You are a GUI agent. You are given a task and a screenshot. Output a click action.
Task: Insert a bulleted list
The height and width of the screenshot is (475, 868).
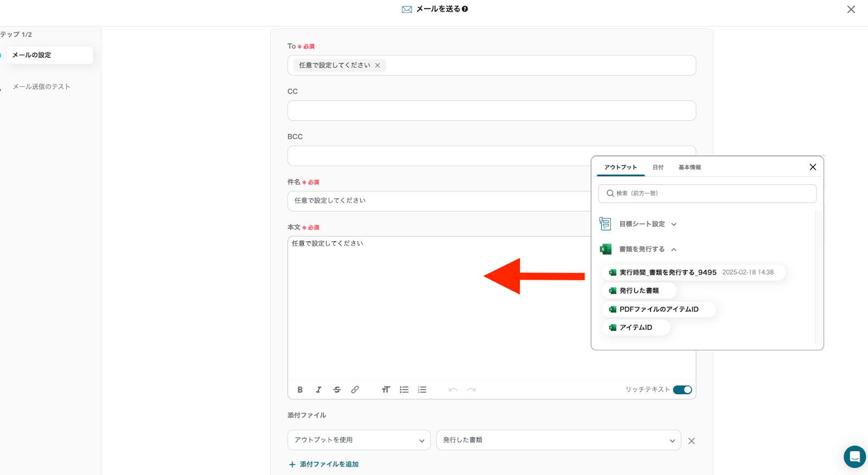point(404,390)
